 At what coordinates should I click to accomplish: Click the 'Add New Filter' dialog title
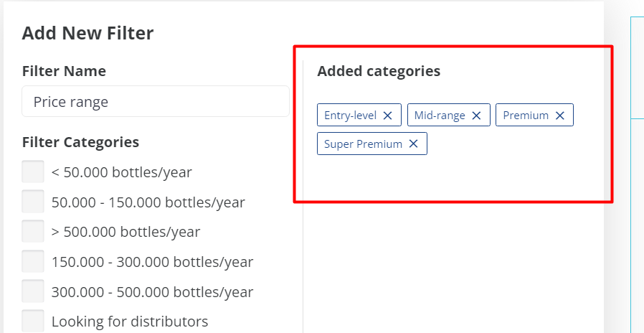click(88, 32)
